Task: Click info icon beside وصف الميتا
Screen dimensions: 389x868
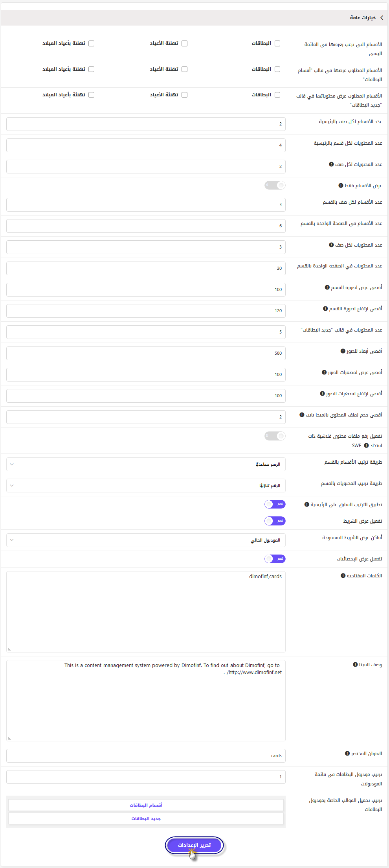Action: click(355, 665)
